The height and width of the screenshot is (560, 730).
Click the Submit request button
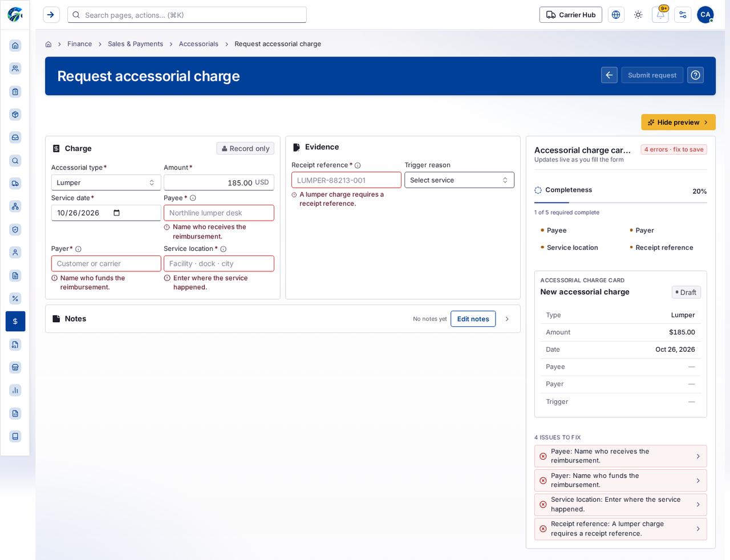coord(652,75)
